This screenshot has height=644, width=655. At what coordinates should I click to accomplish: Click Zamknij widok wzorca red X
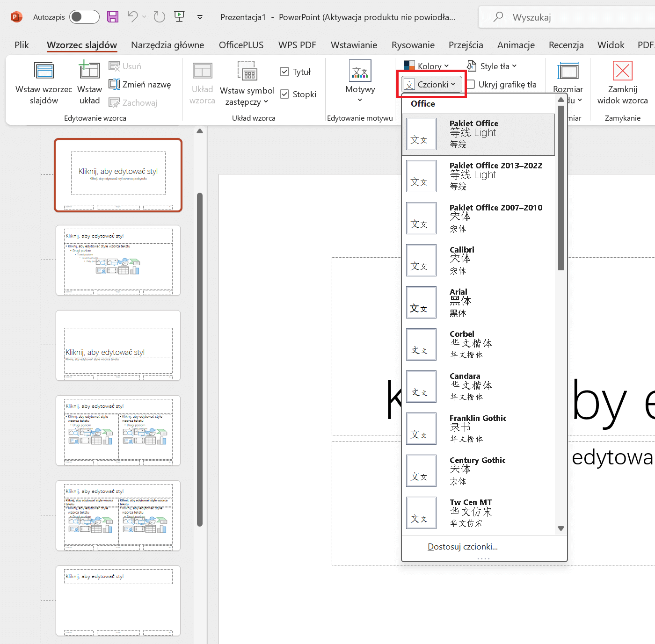pyautogui.click(x=622, y=71)
